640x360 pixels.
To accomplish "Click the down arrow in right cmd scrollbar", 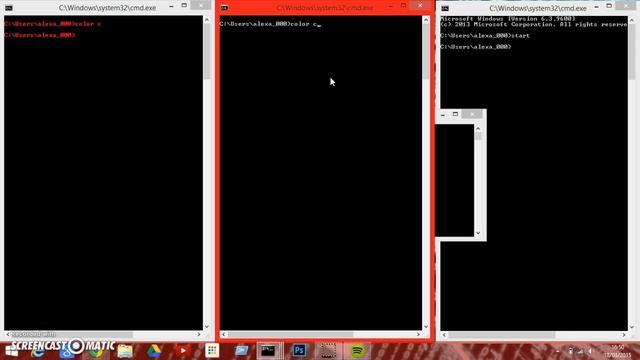I will [x=632, y=327].
